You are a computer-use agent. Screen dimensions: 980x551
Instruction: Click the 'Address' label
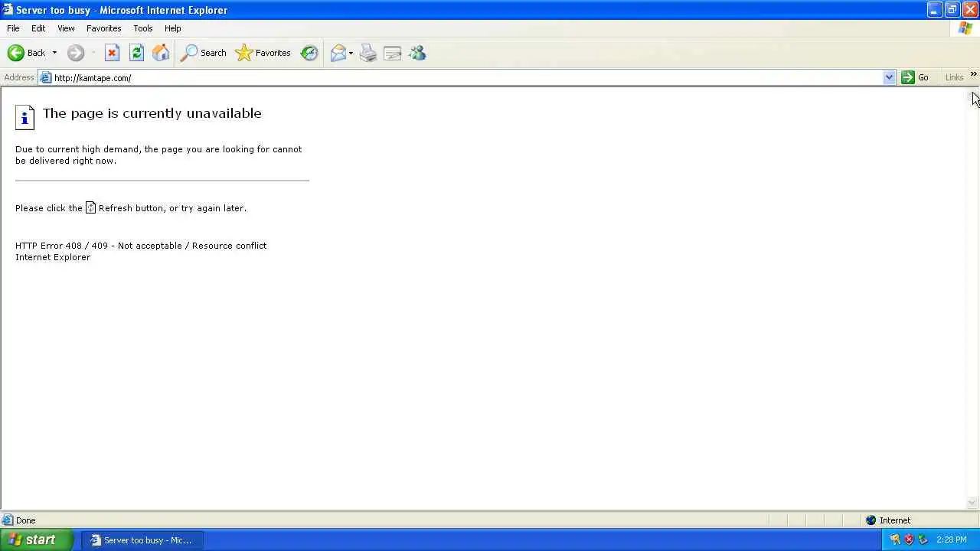(x=19, y=77)
